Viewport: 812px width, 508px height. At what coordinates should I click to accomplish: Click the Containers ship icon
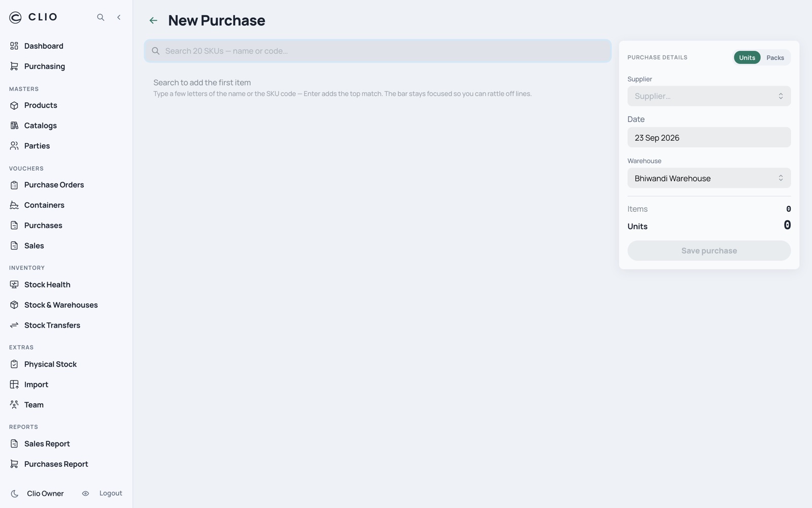coord(14,205)
